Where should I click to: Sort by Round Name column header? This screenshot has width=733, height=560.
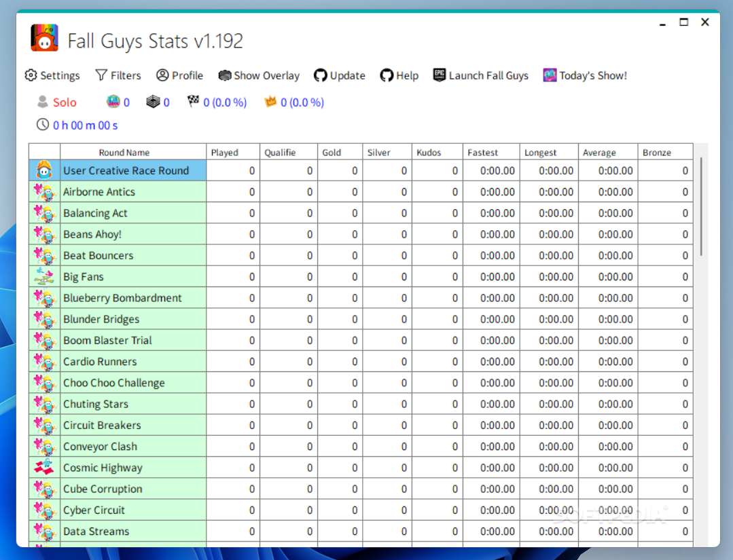coord(133,152)
